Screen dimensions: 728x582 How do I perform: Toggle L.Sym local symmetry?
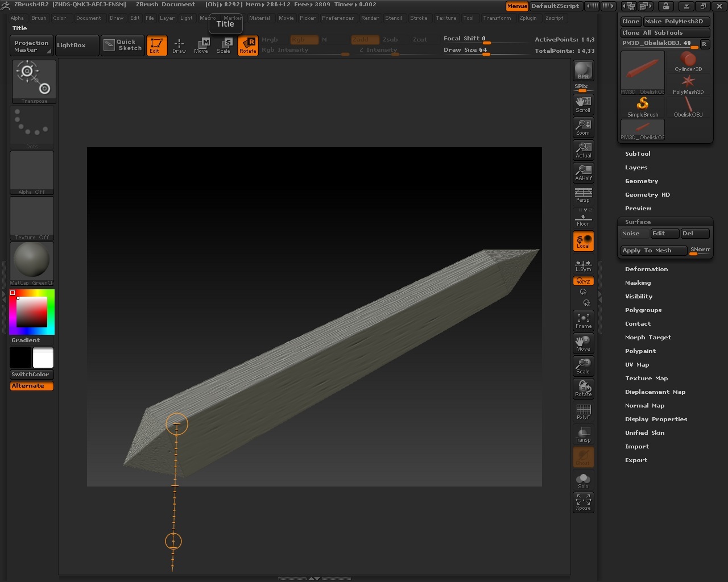tap(583, 265)
